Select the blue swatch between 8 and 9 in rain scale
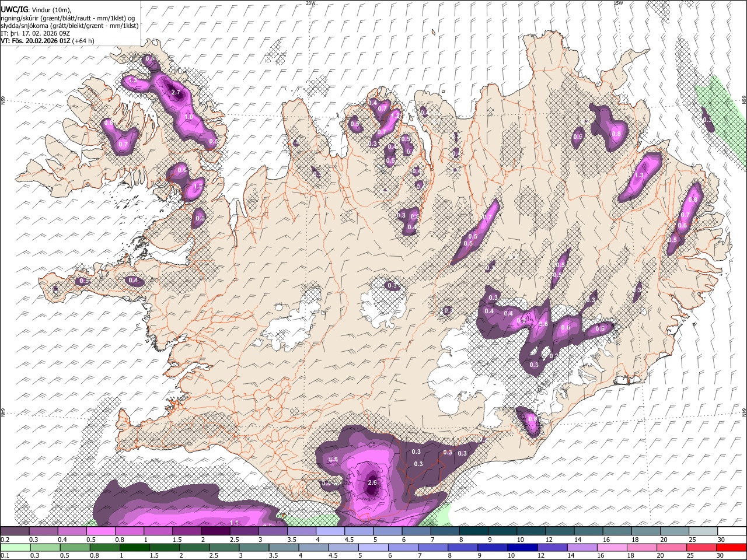The height and width of the screenshot is (560, 747). pyautogui.click(x=463, y=547)
